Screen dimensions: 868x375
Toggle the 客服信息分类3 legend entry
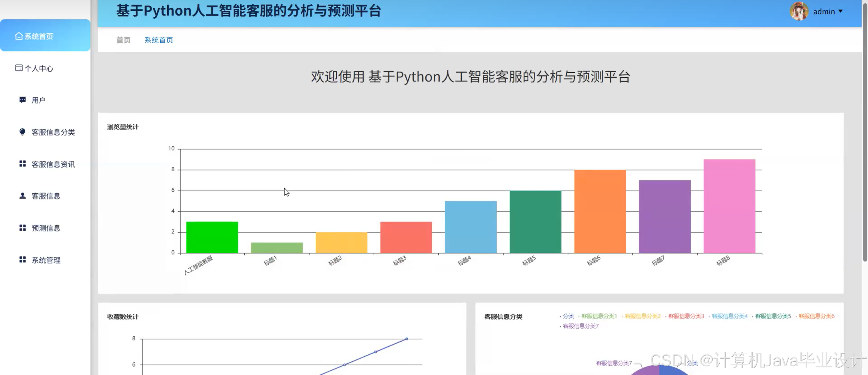click(x=684, y=316)
